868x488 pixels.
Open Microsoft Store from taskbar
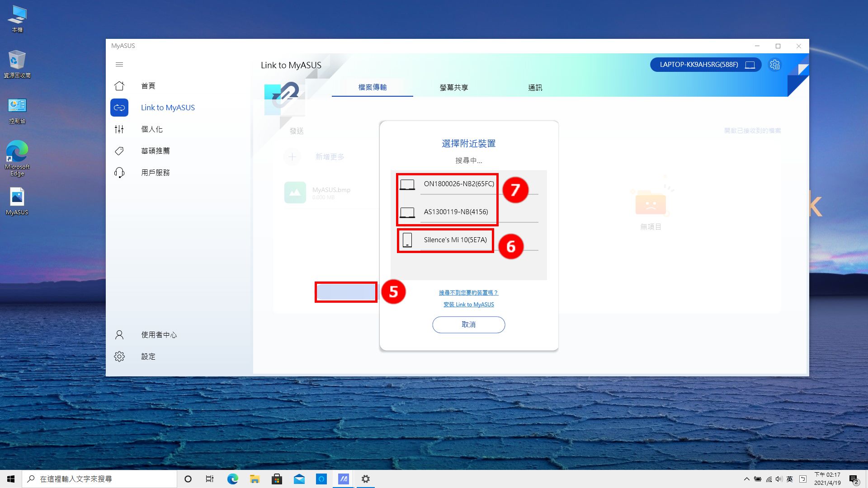(x=277, y=479)
